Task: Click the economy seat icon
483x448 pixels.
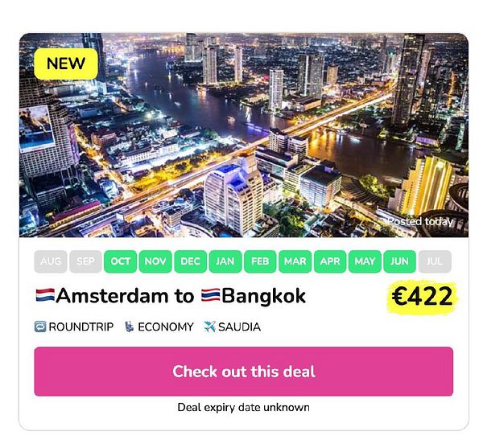Action: point(129,327)
